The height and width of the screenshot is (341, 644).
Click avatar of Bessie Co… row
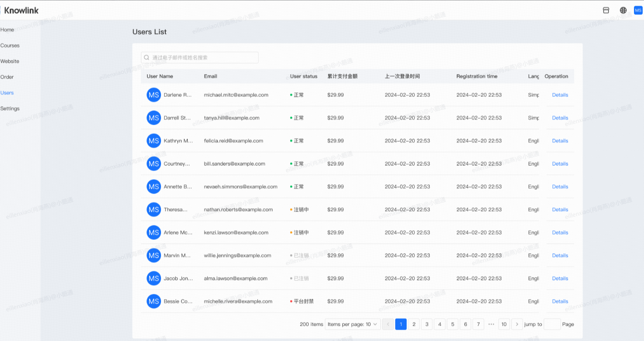pos(154,301)
